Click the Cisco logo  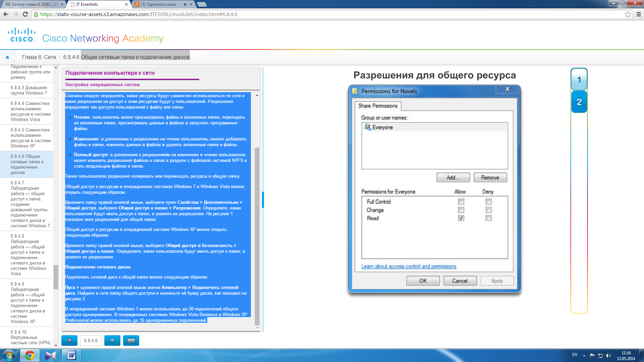coord(22,35)
